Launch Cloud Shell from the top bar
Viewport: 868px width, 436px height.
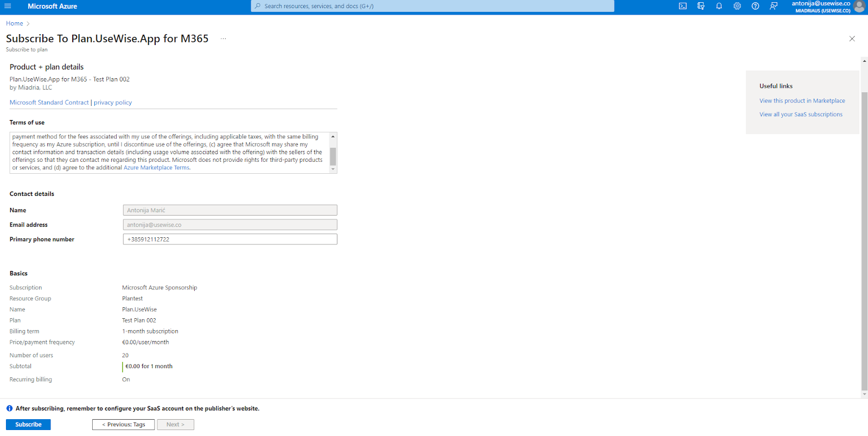682,6
